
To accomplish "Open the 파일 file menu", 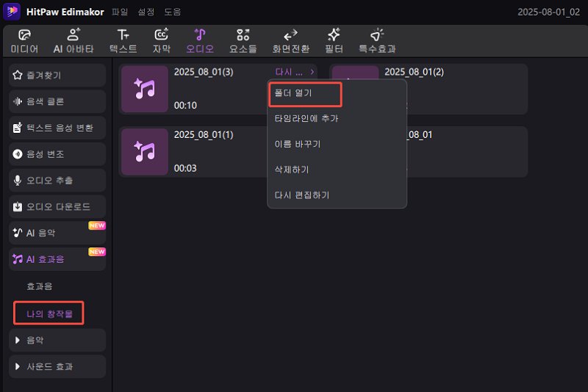I will [120, 12].
